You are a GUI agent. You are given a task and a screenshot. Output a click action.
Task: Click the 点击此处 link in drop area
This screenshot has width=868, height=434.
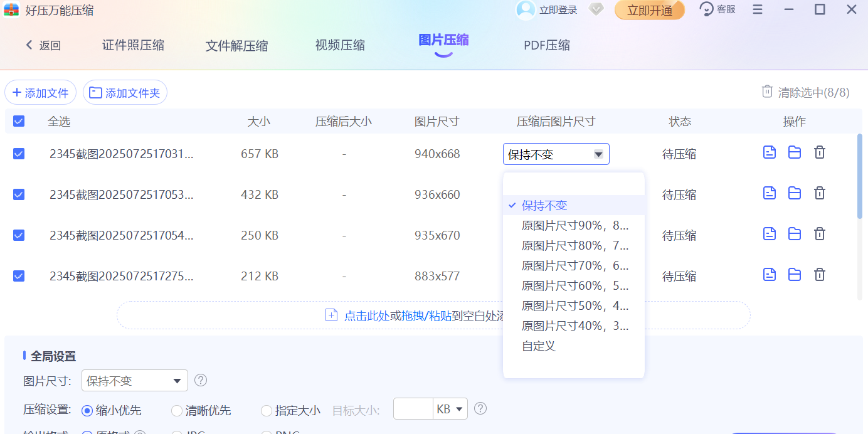pyautogui.click(x=367, y=315)
